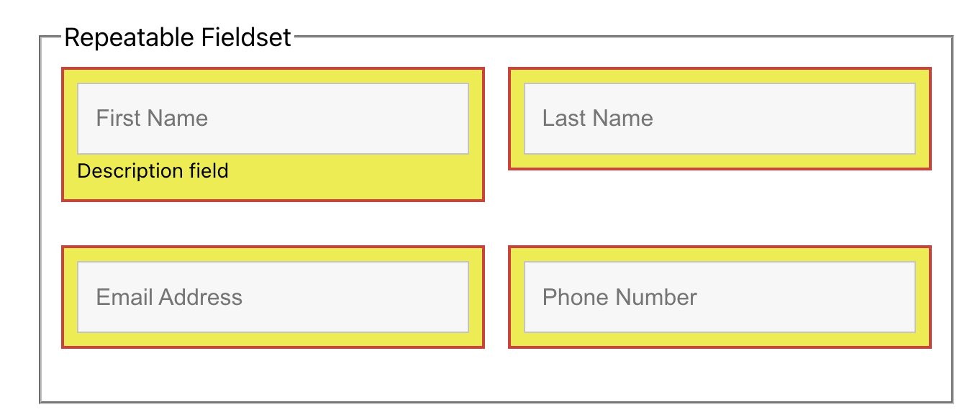This screenshot has height=420, width=980.
Task: Select the Email Address input field
Action: pyautogui.click(x=273, y=297)
